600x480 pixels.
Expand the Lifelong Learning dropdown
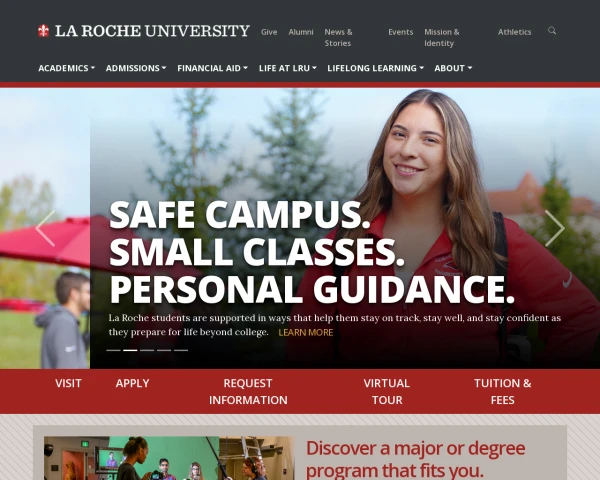pyautogui.click(x=375, y=68)
